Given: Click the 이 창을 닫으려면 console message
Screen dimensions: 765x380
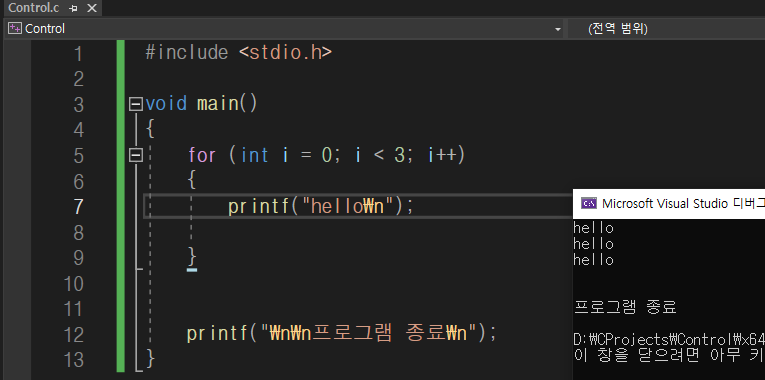Looking at the screenshot, I should pyautogui.click(x=669, y=355).
